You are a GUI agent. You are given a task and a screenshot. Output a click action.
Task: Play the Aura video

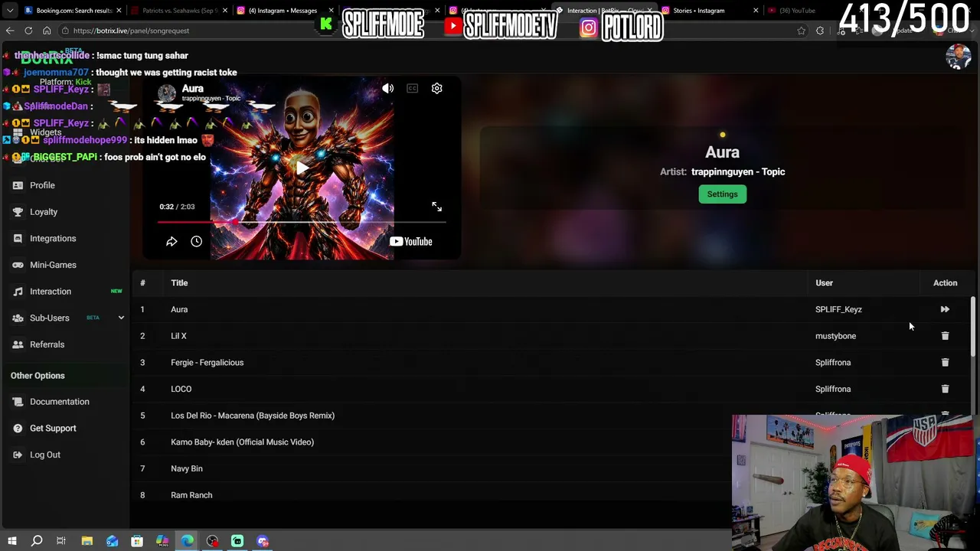[x=302, y=168]
